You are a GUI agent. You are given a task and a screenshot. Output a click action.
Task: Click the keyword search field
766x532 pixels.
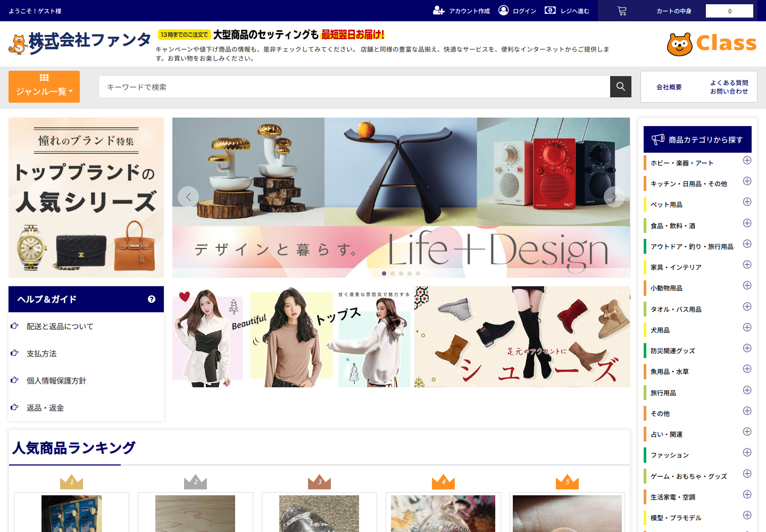coord(354,87)
